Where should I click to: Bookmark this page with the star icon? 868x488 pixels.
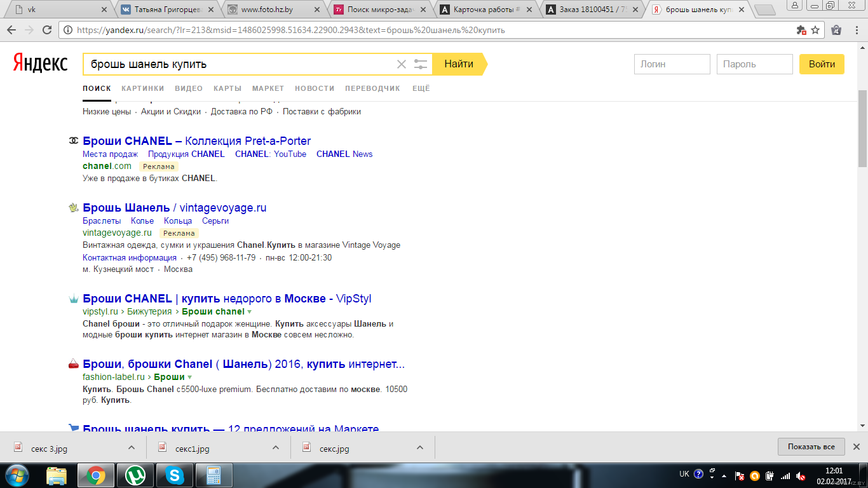point(815,30)
